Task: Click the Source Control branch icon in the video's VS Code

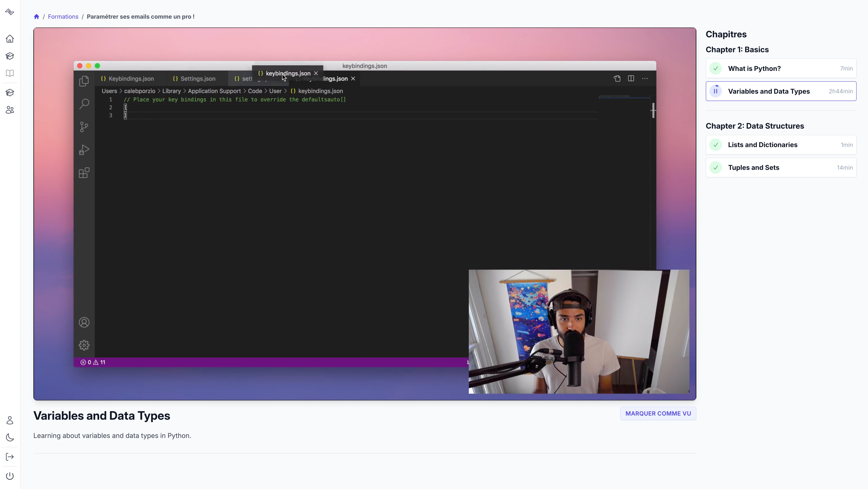Action: pos(84,127)
